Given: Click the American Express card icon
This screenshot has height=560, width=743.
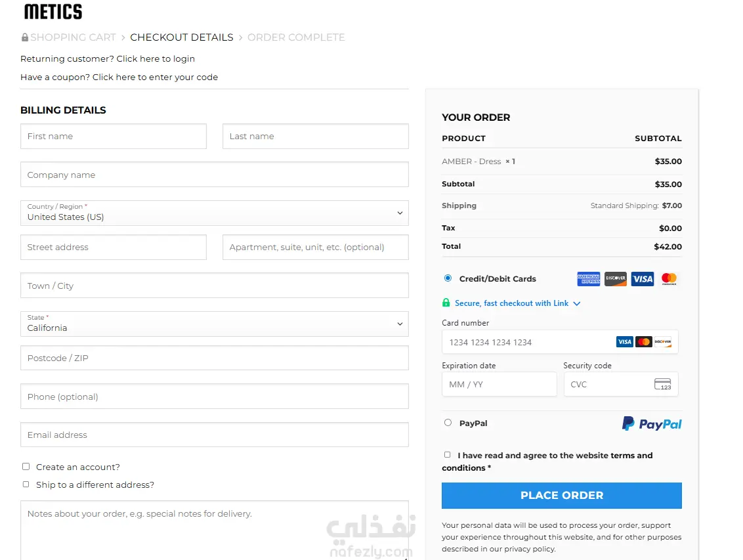Looking at the screenshot, I should coord(589,279).
